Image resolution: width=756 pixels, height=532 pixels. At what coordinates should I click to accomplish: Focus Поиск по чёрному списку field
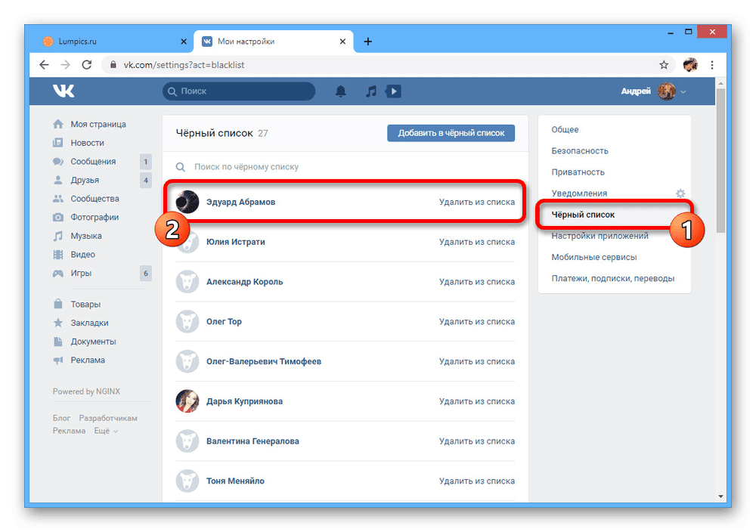[345, 167]
